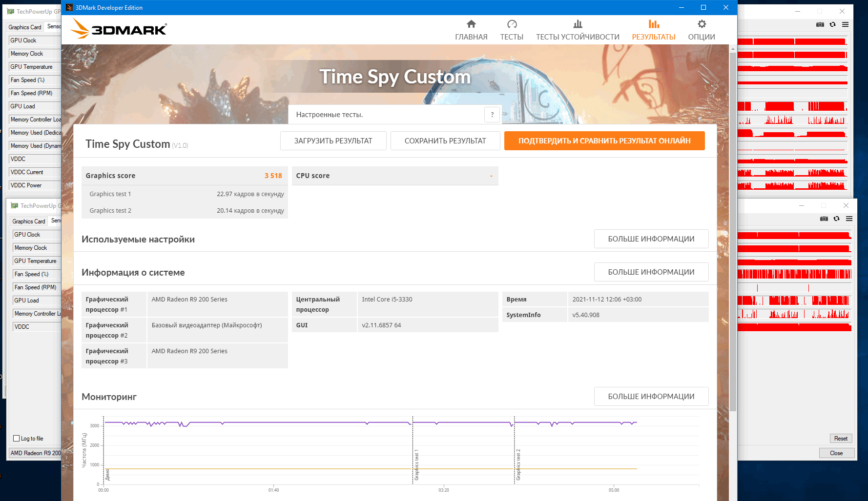
Task: Switch to Graphics Card tab in lower GPU-Z
Action: pyautogui.click(x=28, y=221)
